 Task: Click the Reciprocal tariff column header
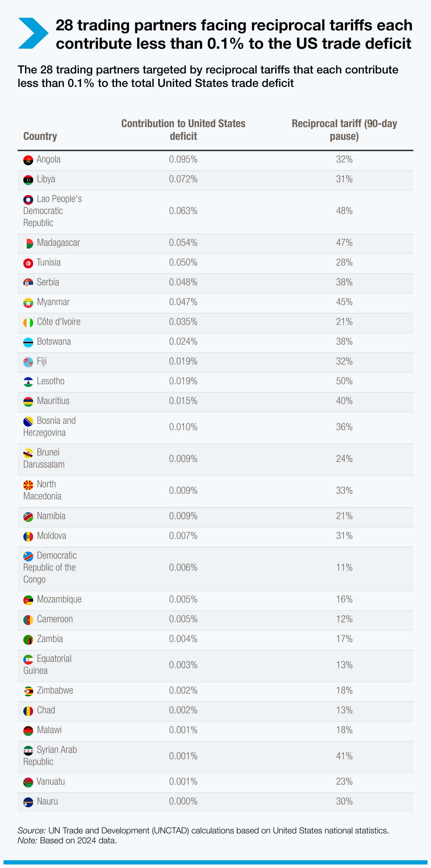coord(344,130)
